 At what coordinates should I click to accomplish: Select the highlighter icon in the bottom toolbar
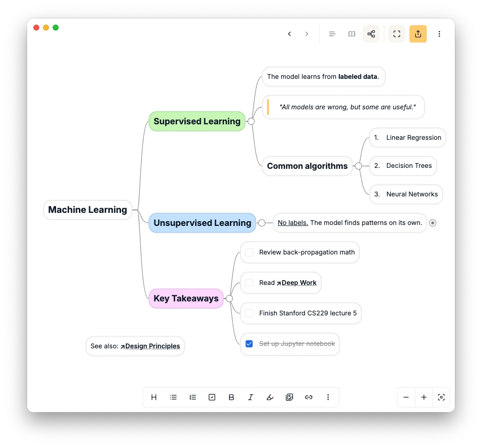(x=270, y=397)
